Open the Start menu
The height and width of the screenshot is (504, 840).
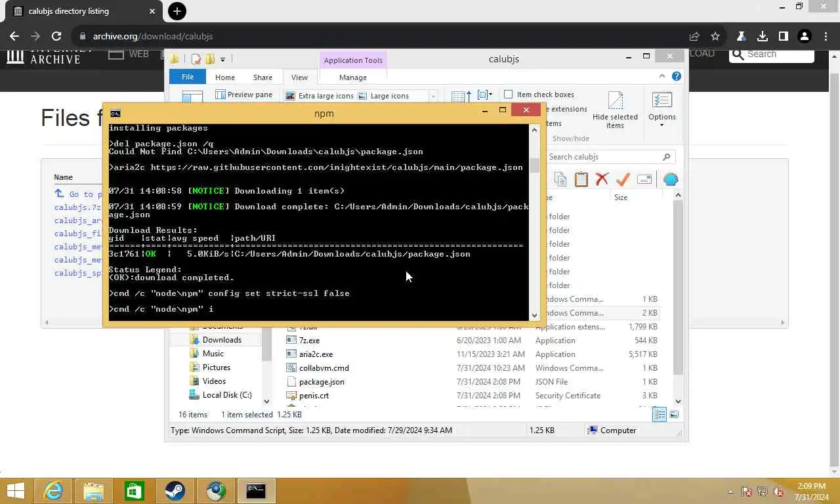pos(15,491)
